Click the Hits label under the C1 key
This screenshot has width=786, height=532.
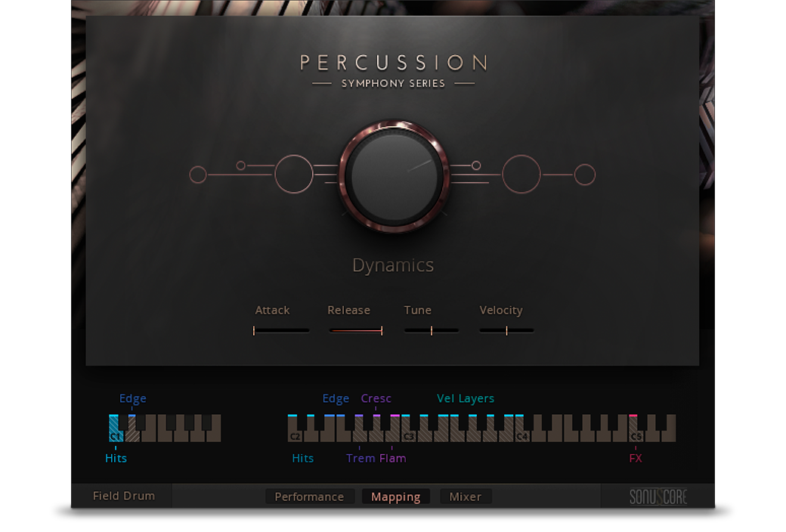[x=116, y=458]
